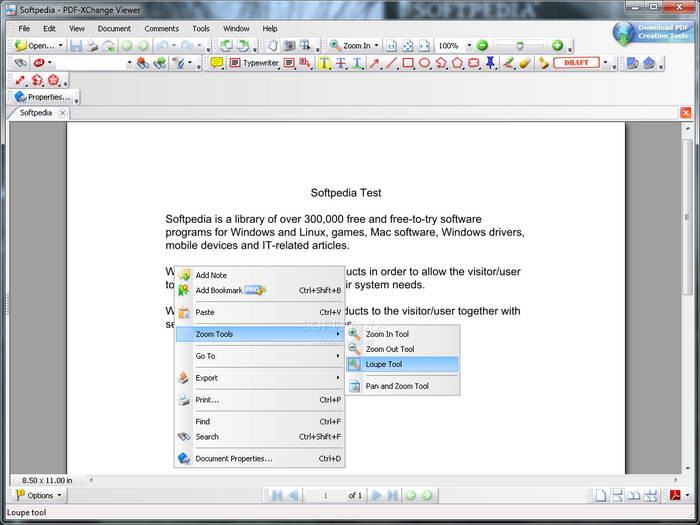This screenshot has height=525, width=700.
Task: Click the Fit Page icon
Action: 408,46
